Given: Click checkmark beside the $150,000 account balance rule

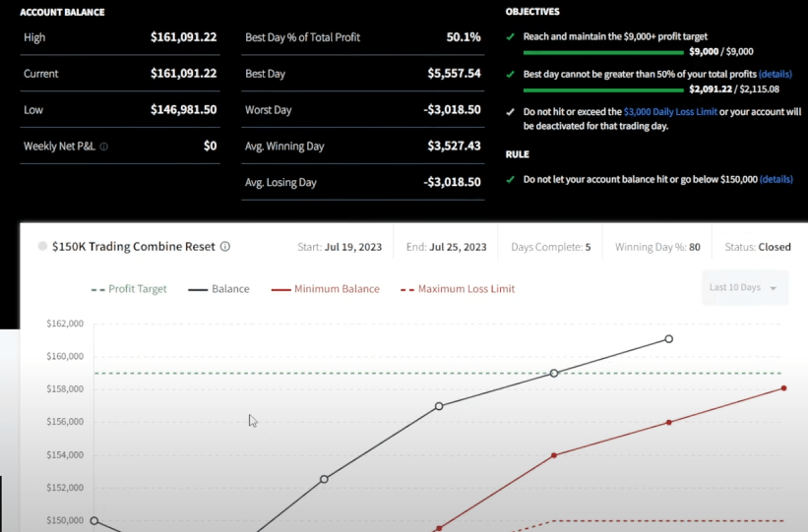Looking at the screenshot, I should pyautogui.click(x=510, y=180).
